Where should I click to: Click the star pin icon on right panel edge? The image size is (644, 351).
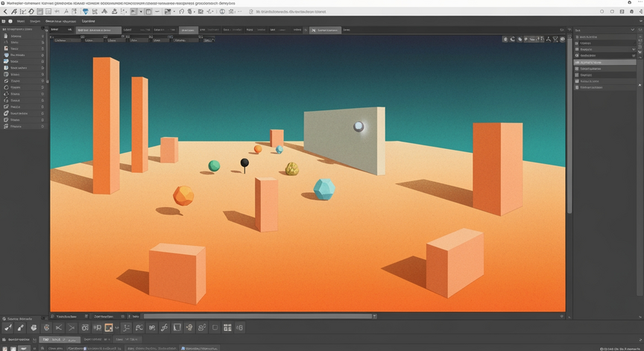640,84
